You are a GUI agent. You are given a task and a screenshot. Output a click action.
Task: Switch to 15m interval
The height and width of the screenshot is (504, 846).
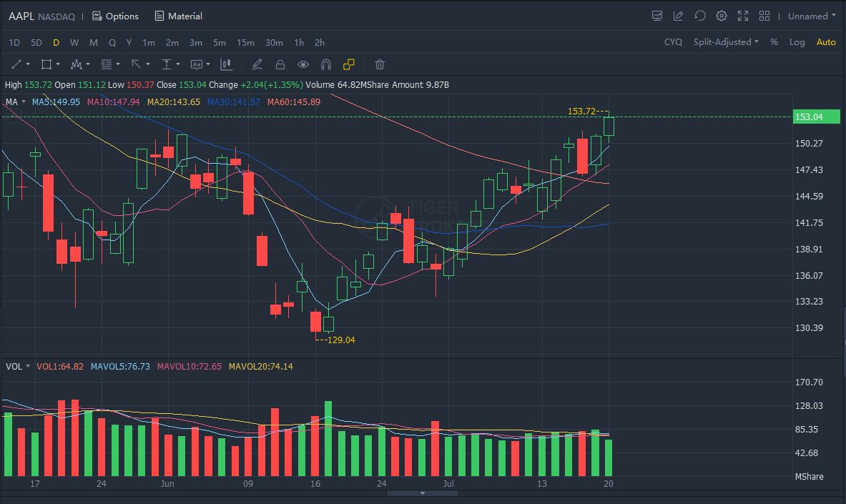tap(245, 43)
